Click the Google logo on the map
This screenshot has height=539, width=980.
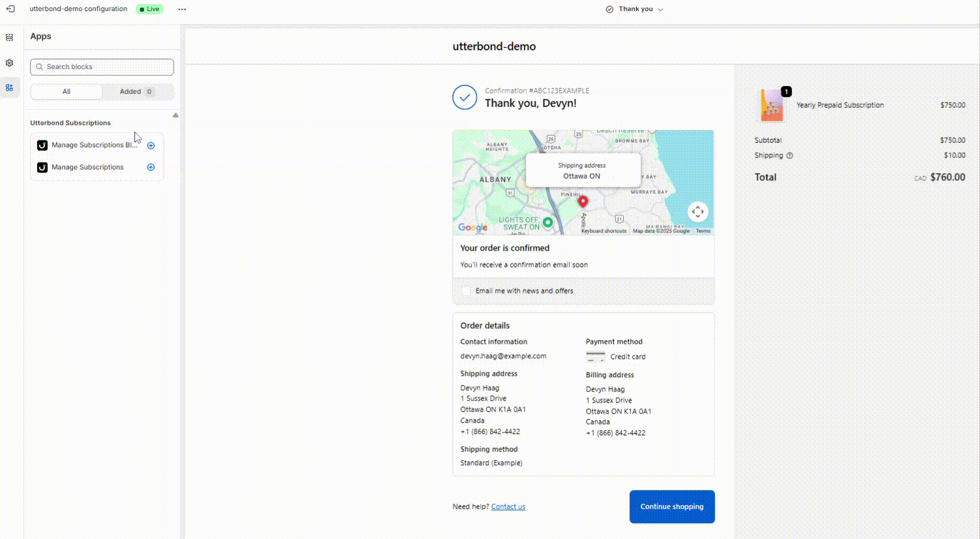pyautogui.click(x=472, y=227)
